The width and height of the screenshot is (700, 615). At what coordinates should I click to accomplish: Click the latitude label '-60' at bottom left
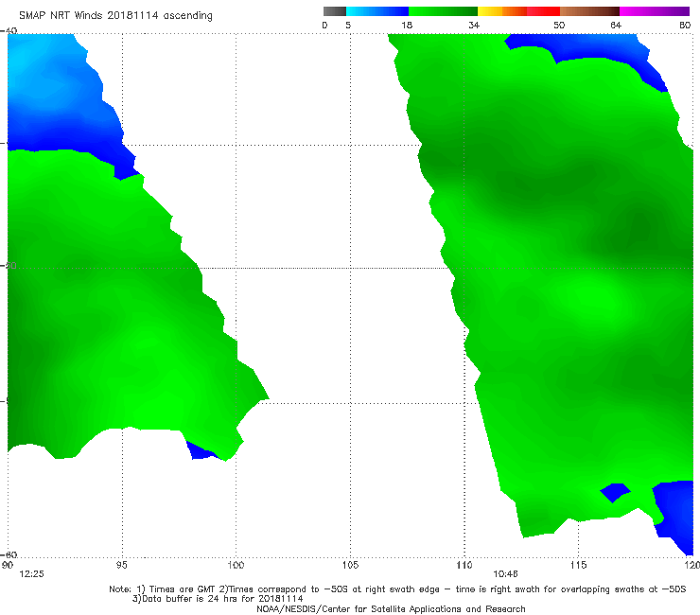pos(9,554)
